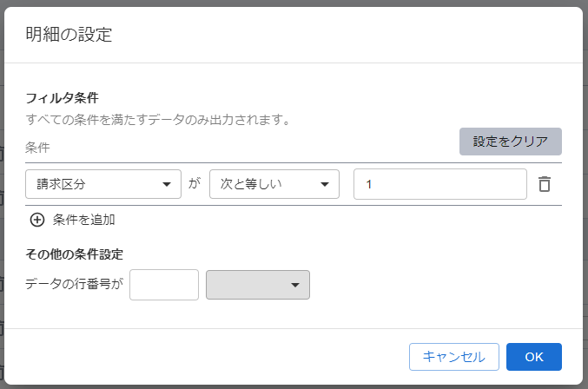The height and width of the screenshot is (389, 588).
Task: Clear settings with 設定をクリア button
Action: point(511,142)
